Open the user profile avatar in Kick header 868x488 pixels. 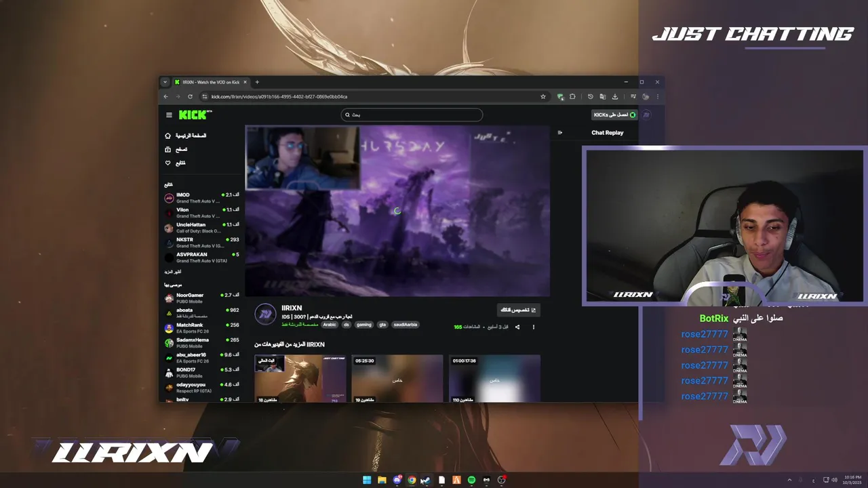click(x=646, y=115)
